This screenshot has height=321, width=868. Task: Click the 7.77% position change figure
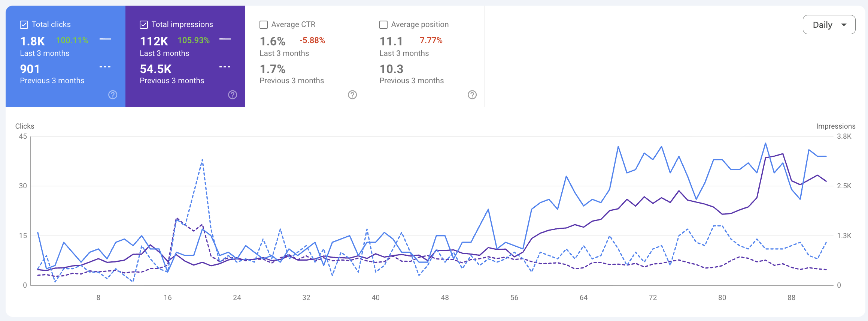click(x=431, y=40)
